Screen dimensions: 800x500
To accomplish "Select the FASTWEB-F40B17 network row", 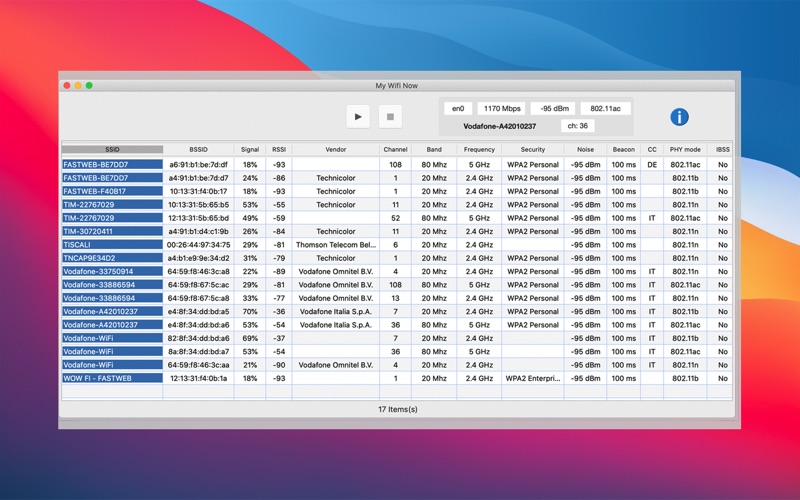I will coord(397,191).
